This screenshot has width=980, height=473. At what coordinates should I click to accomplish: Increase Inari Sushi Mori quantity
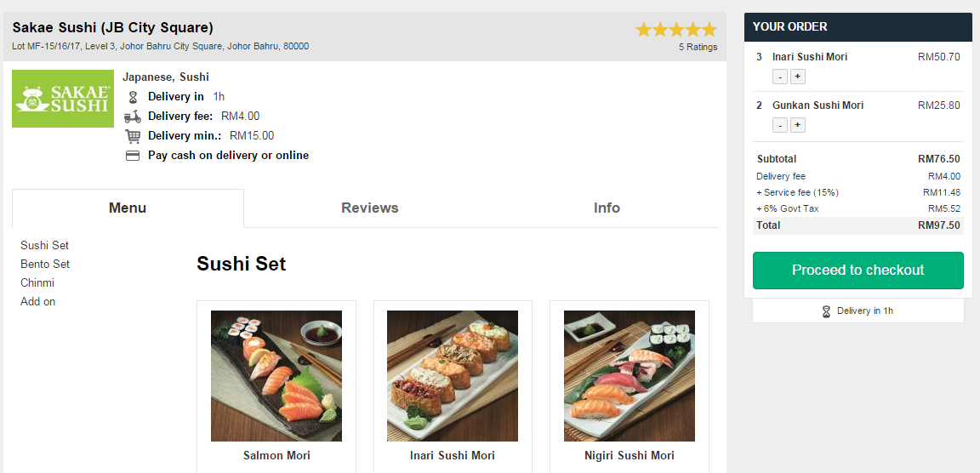pyautogui.click(x=797, y=77)
